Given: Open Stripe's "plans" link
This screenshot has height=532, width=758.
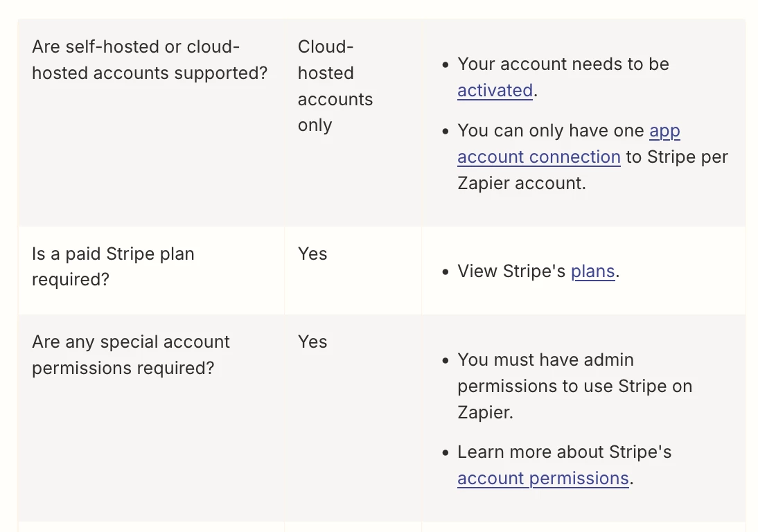Looking at the screenshot, I should (592, 271).
